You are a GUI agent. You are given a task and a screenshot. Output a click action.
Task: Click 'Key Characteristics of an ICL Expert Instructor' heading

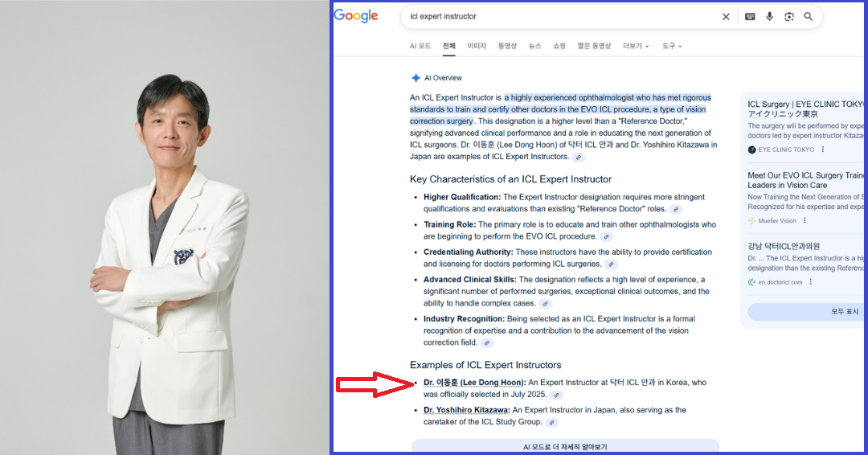510,179
